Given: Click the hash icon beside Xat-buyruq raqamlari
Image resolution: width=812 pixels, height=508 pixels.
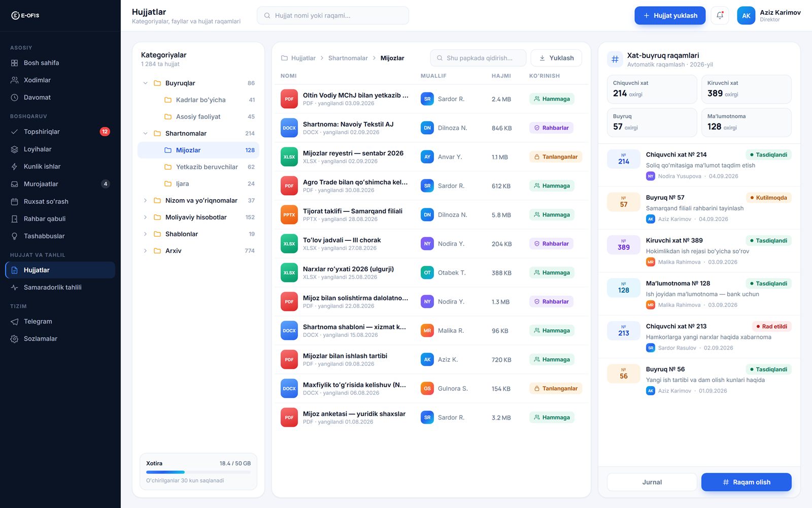Looking at the screenshot, I should coord(615,59).
